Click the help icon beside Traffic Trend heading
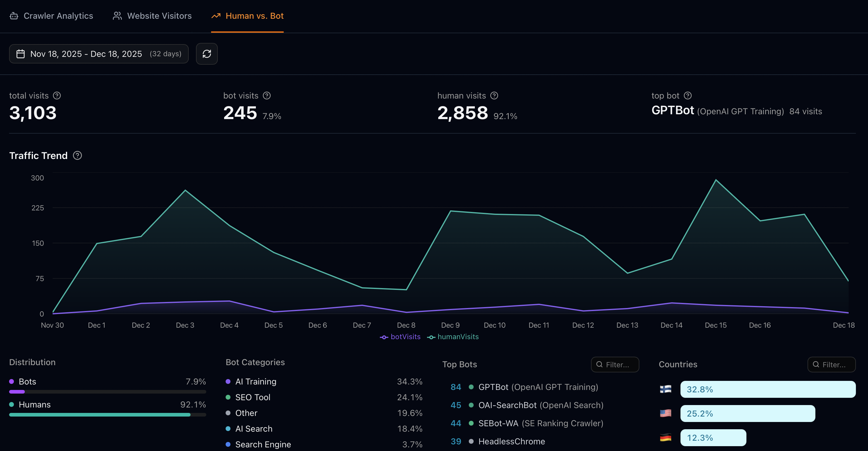Viewport: 868px width, 451px height. (x=77, y=156)
